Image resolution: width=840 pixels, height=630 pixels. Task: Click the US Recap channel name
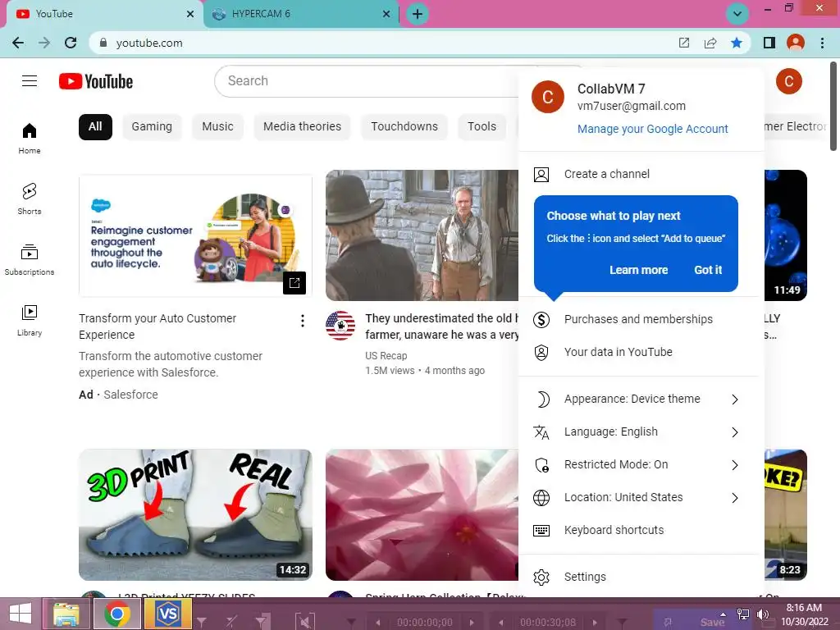[x=386, y=356]
